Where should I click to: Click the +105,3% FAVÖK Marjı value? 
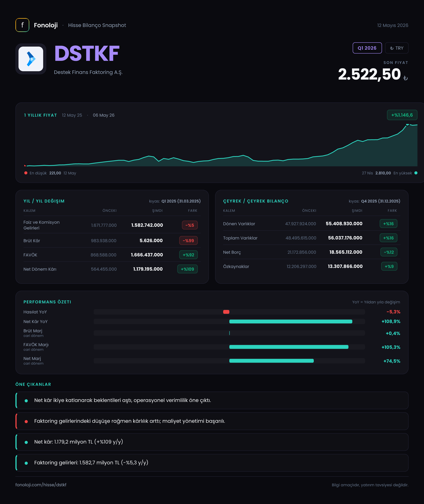[391, 347]
